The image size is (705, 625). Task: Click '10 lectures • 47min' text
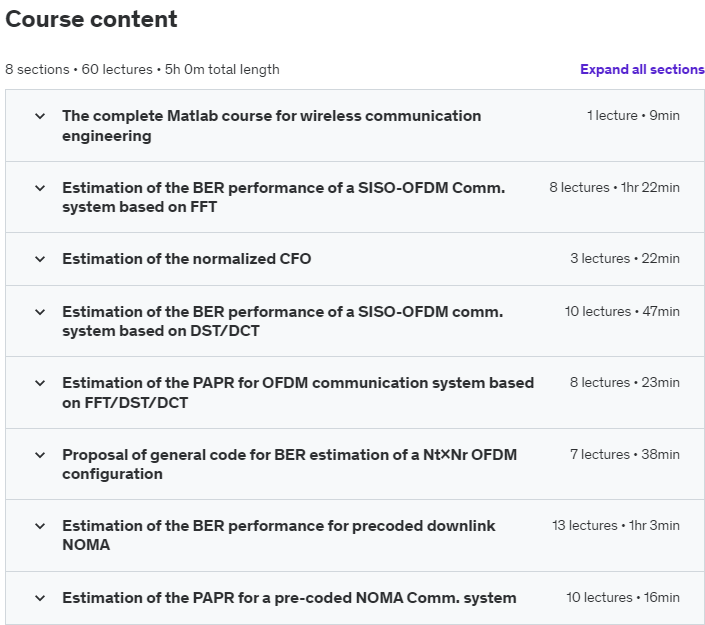(622, 311)
